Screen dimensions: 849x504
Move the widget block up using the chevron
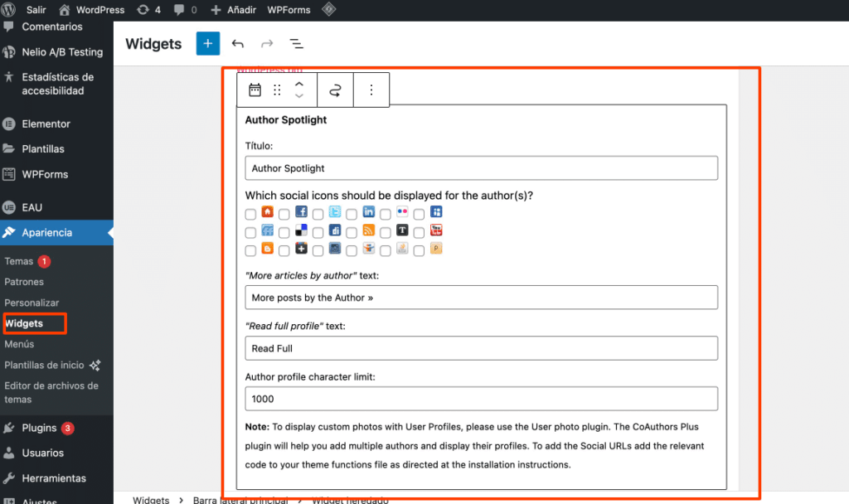298,85
